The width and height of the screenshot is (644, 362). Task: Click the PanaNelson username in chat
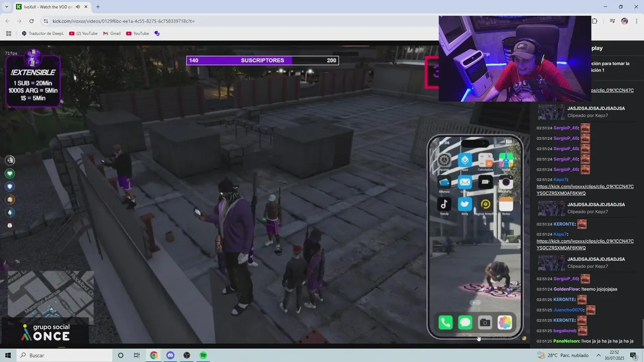coord(566,341)
